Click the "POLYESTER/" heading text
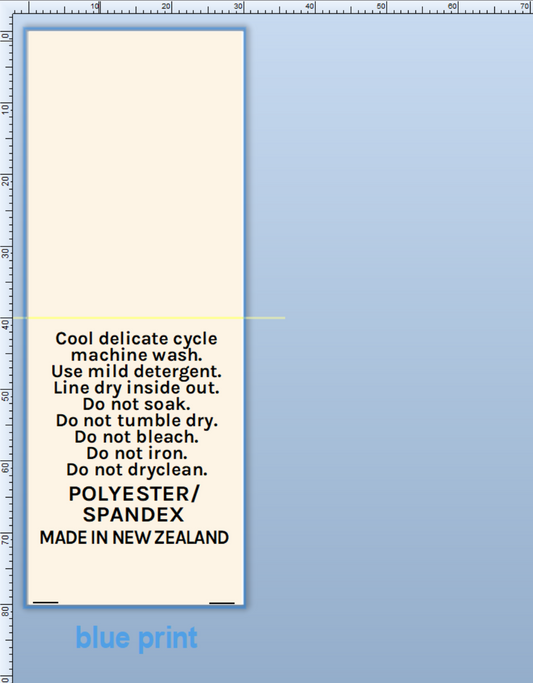This screenshot has height=683, width=533. coord(134,494)
